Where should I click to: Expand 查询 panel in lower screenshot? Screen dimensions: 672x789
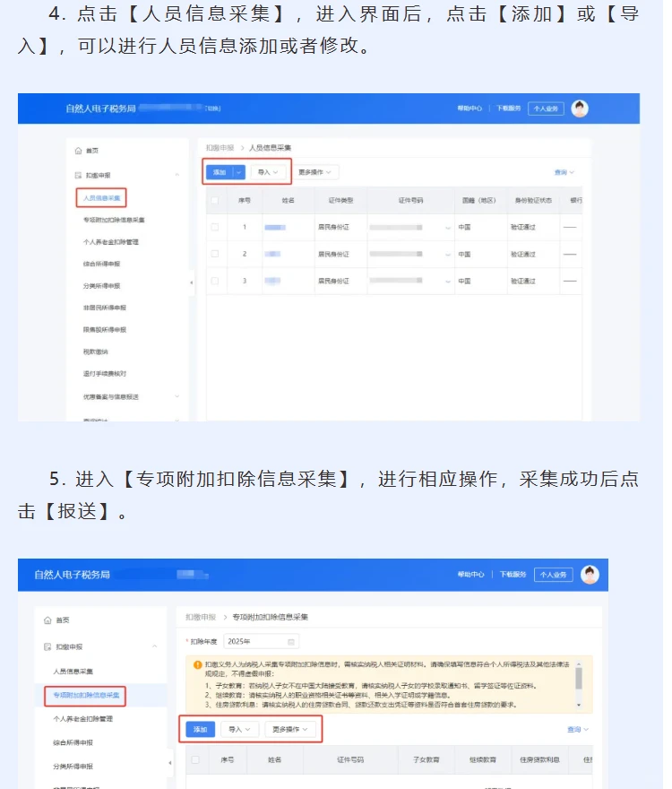click(x=578, y=730)
